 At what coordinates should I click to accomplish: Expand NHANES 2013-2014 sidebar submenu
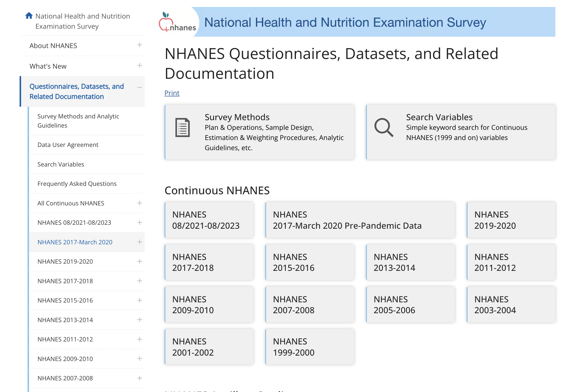(139, 320)
